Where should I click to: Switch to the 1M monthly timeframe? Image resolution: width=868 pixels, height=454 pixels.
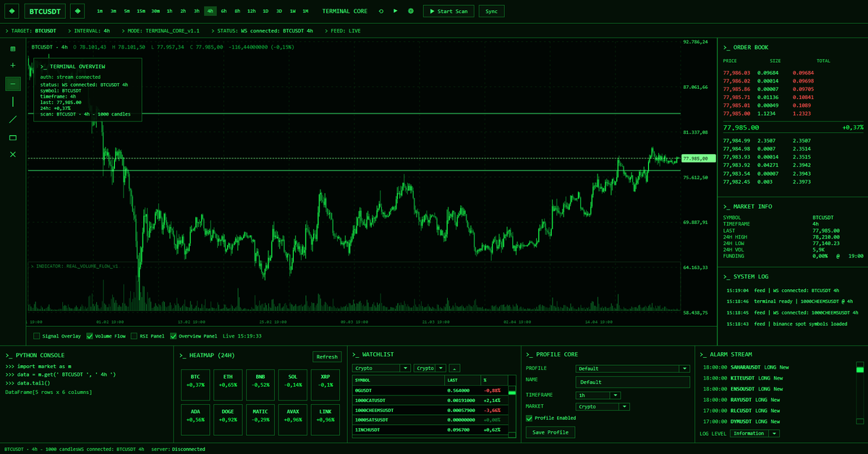click(305, 12)
